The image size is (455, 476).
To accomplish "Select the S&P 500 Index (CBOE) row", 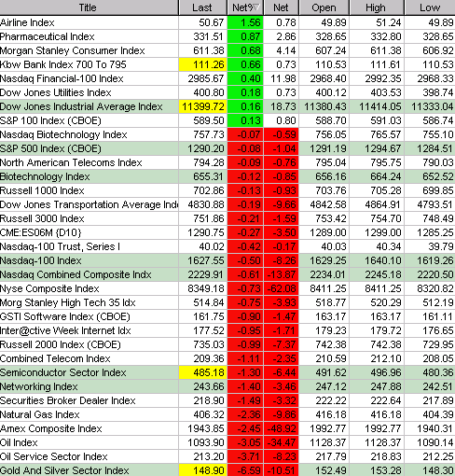I will coord(227,148).
